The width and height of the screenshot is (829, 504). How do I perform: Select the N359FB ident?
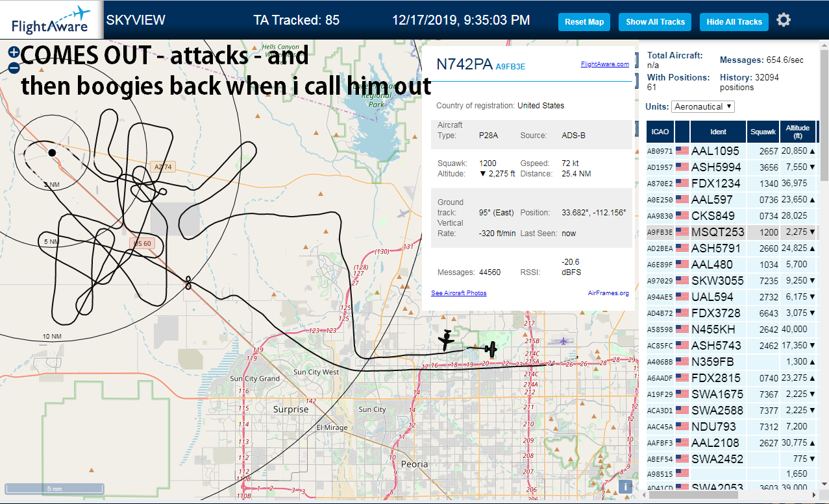712,362
